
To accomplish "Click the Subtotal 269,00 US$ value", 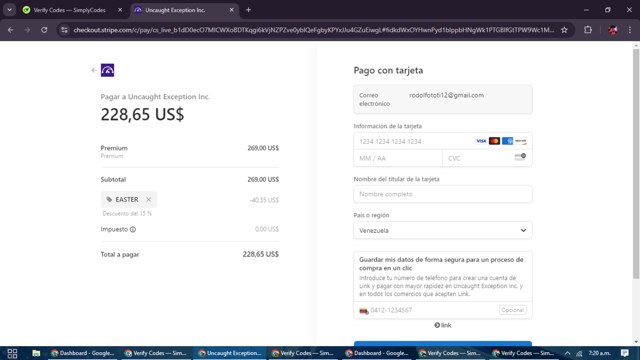I will click(x=263, y=180).
